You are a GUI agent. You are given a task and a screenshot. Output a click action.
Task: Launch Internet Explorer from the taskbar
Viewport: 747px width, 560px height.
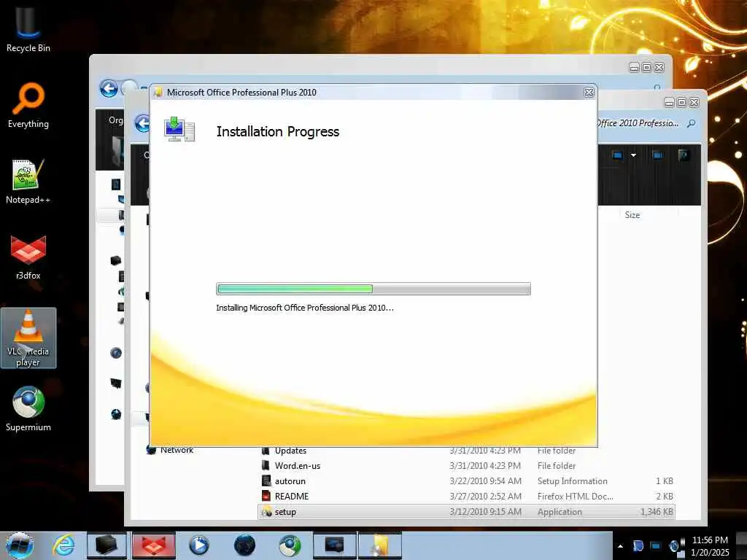coord(63,545)
